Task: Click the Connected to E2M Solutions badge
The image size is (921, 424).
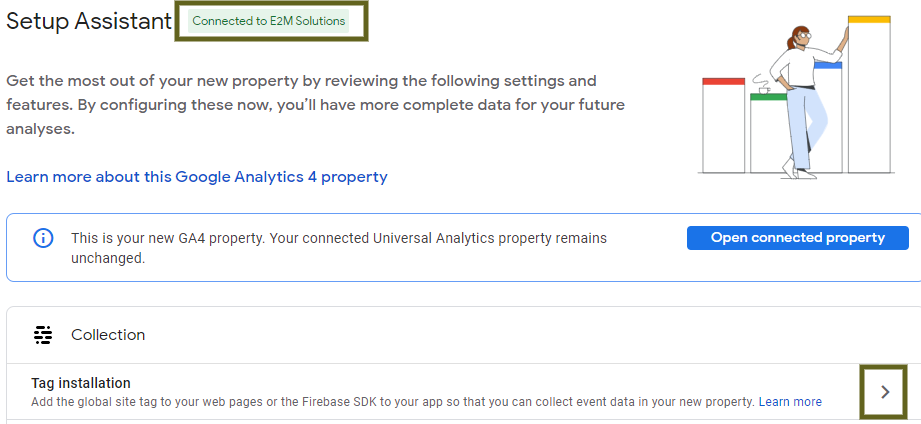Action: pos(269,21)
